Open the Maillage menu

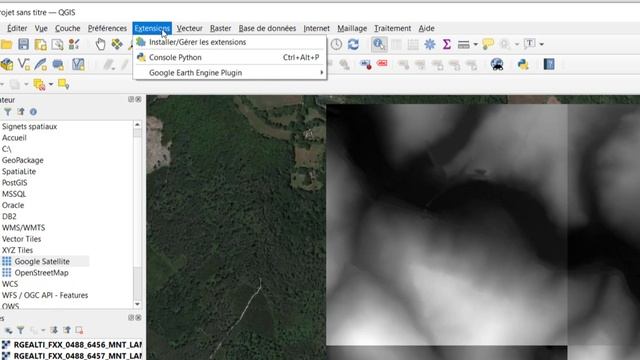352,28
